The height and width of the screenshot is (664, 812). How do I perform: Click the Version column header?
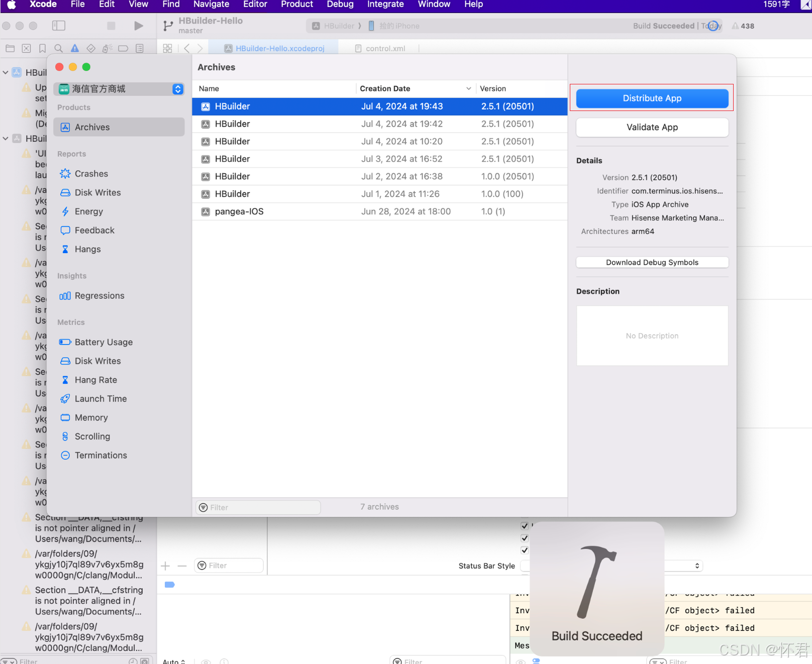coord(493,88)
